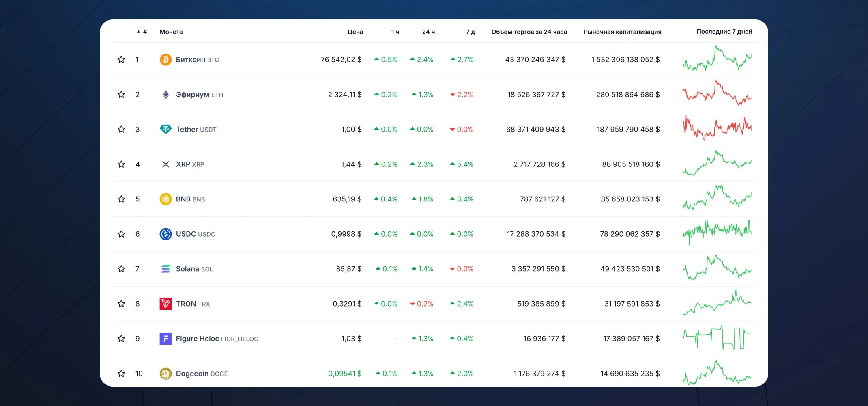Click the XRP coin logo
This screenshot has height=406, width=868.
[x=165, y=164]
